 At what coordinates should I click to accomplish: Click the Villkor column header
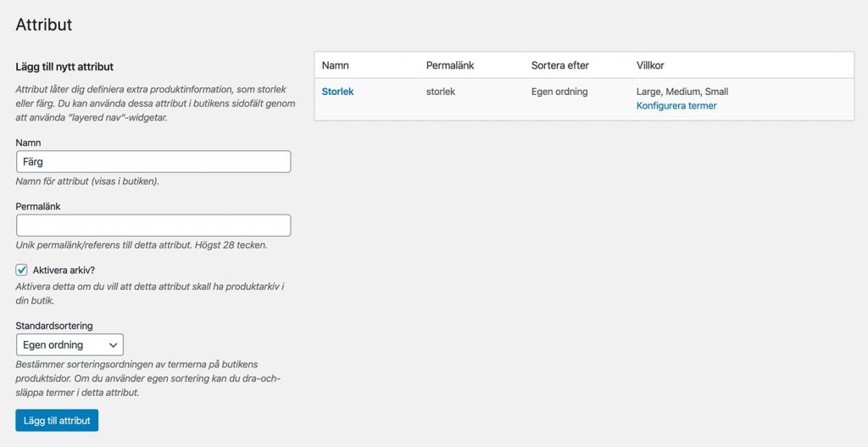click(x=650, y=65)
